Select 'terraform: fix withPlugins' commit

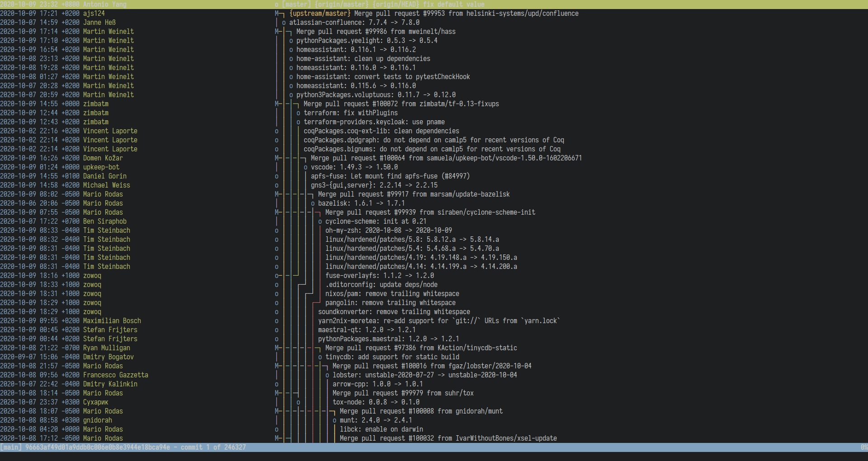(x=434, y=113)
